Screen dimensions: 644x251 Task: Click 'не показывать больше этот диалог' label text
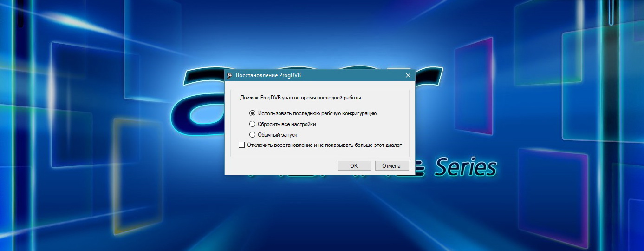click(358, 145)
